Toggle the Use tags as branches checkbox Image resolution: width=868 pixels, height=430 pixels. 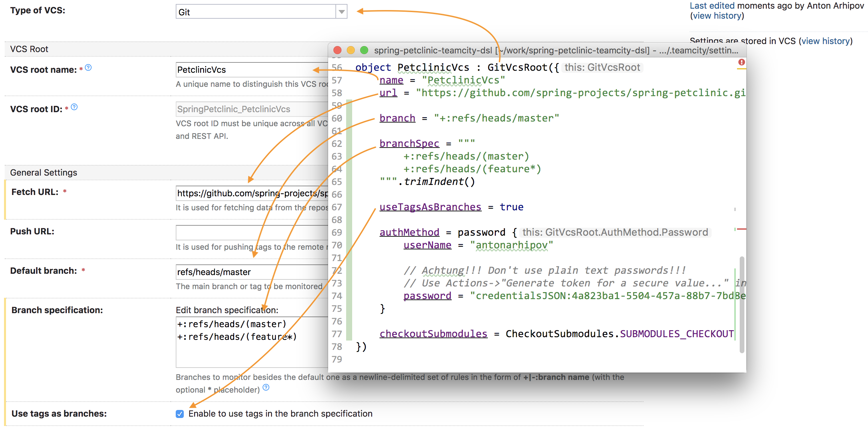180,414
